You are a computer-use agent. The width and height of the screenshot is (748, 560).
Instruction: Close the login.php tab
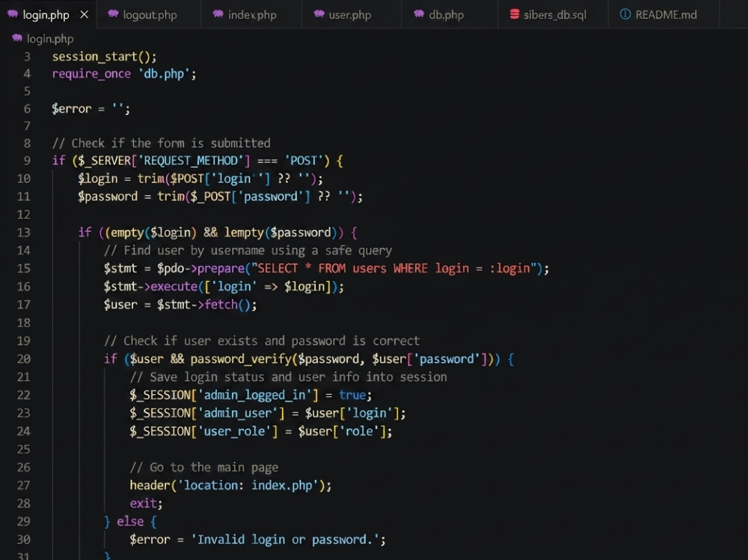tap(85, 15)
